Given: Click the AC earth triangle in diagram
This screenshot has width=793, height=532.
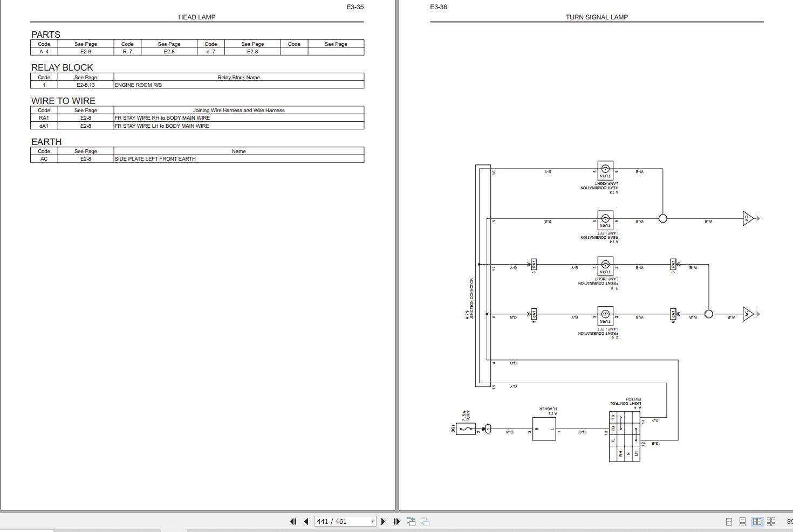Looking at the screenshot, I should pyautogui.click(x=748, y=314).
